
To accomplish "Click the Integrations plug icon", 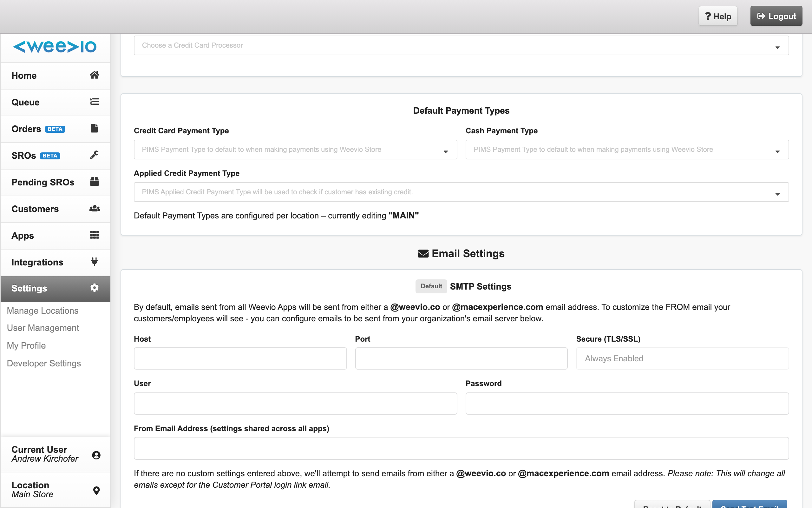I will point(94,261).
